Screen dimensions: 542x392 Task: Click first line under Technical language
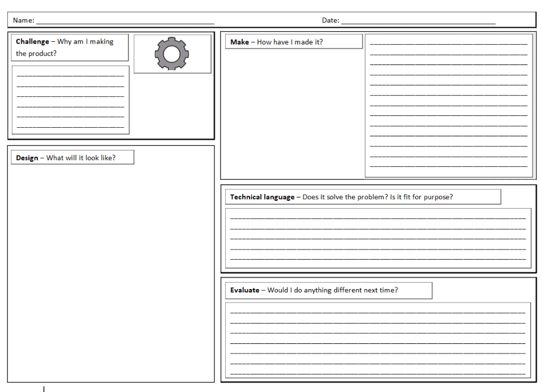click(x=377, y=218)
